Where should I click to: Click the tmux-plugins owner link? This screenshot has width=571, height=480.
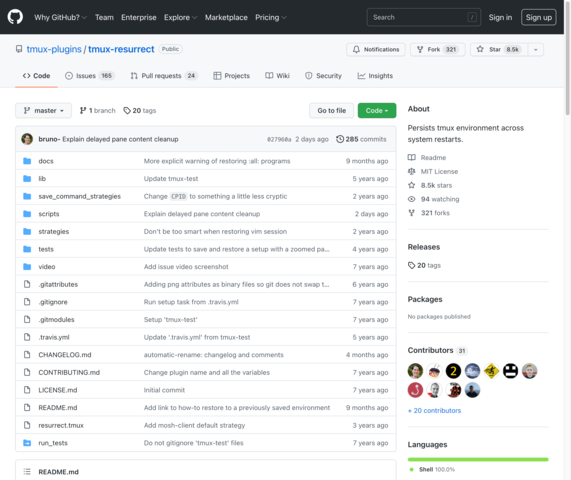click(x=54, y=49)
